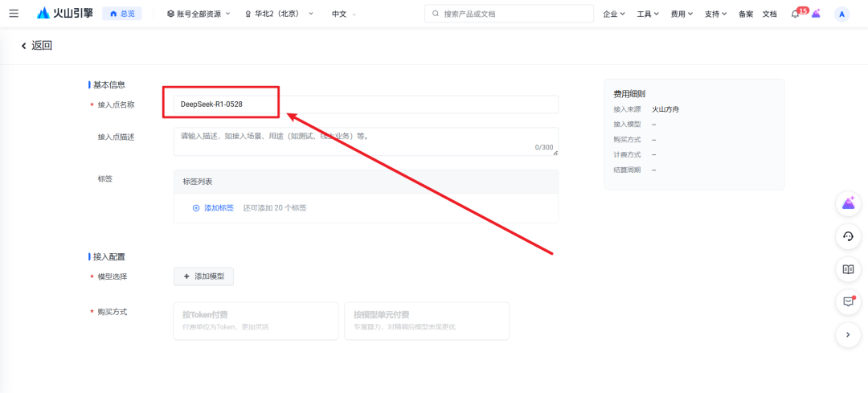Open the 中文 language dropdown

(x=344, y=14)
